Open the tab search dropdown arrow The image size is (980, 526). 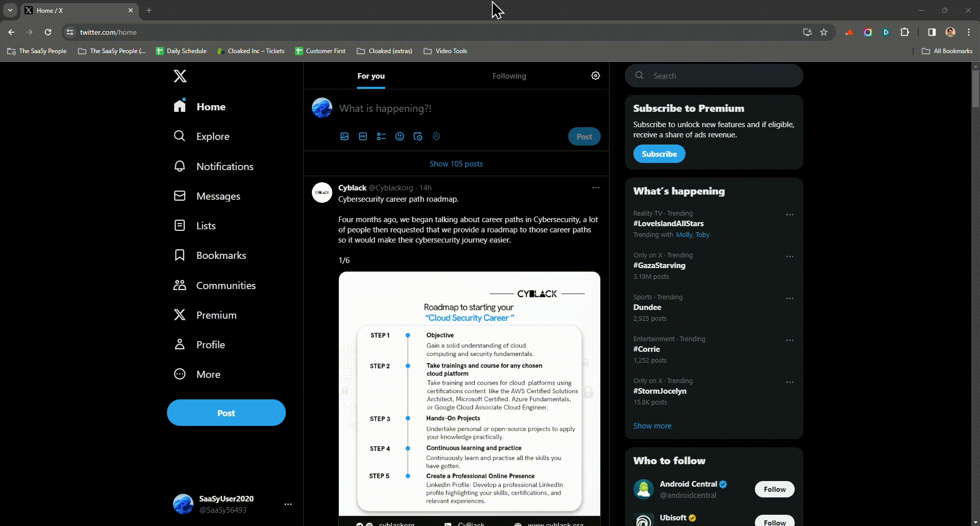[10, 10]
